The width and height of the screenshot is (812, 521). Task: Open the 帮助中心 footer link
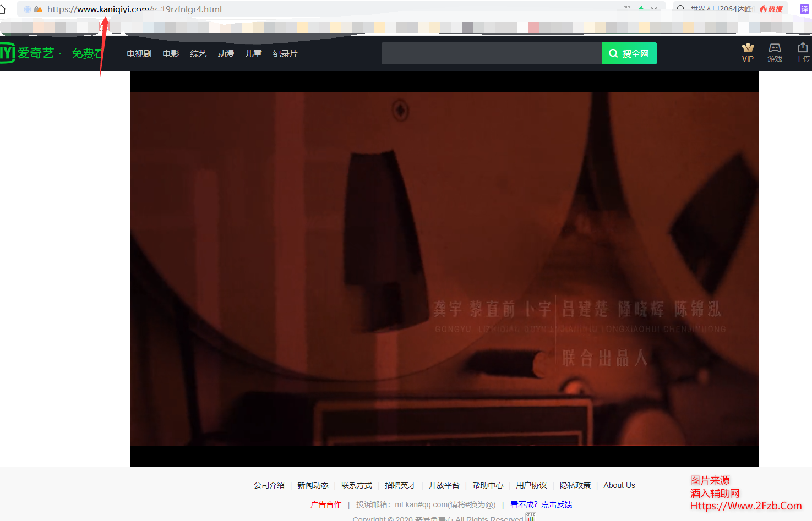(488, 485)
